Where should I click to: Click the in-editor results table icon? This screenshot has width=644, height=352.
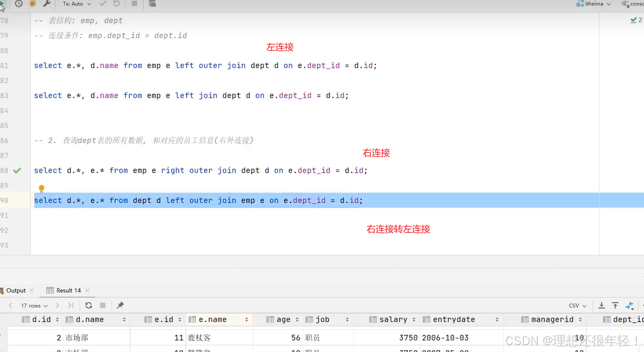[152, 4]
